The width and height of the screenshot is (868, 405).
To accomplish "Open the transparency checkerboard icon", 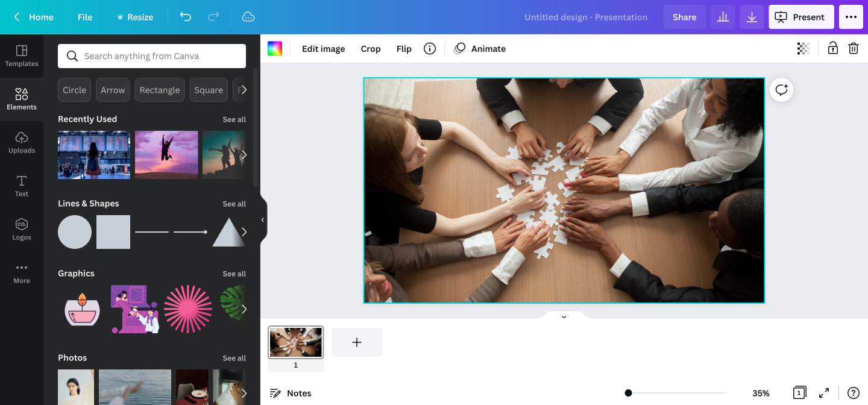I will tap(803, 49).
